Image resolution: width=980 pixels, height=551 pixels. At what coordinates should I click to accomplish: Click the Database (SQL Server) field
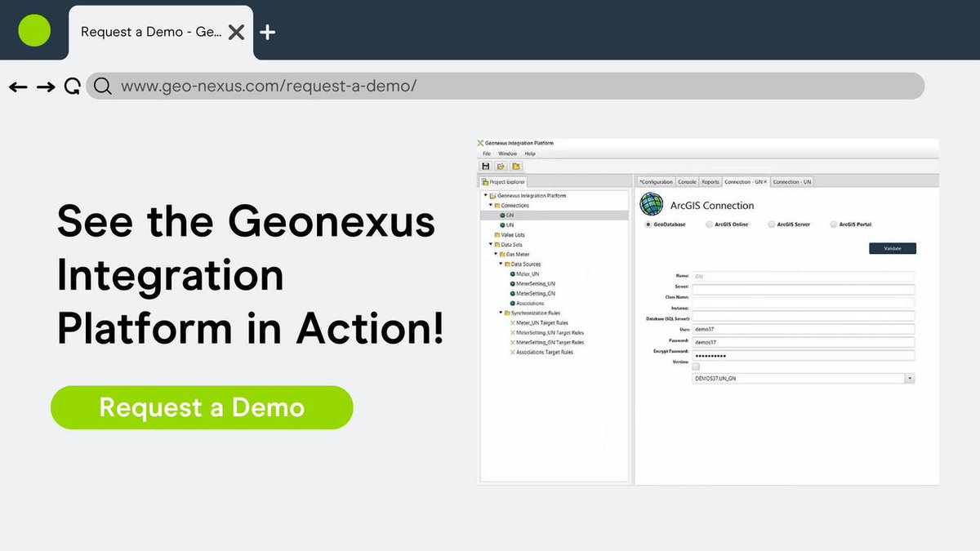coord(804,316)
